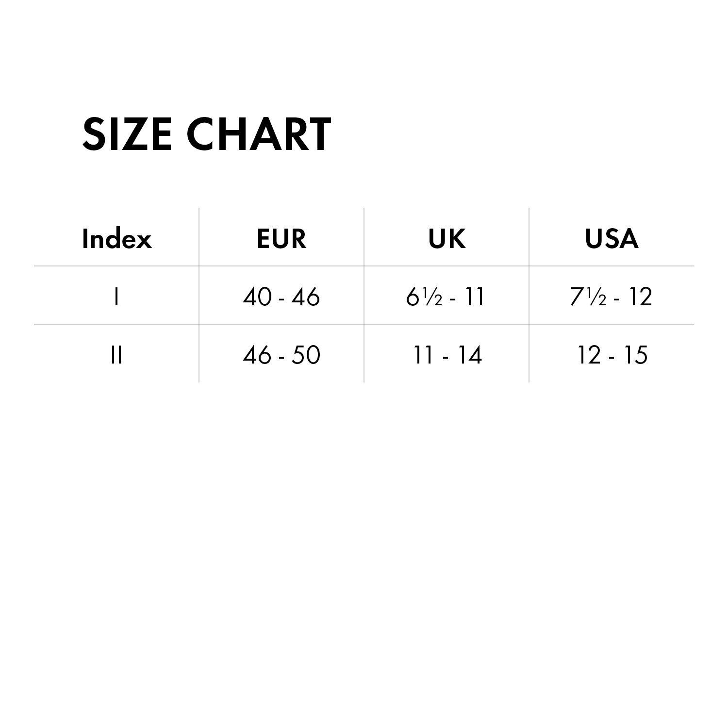Select the EUR column header
The height and width of the screenshot is (728, 728).
[281, 238]
